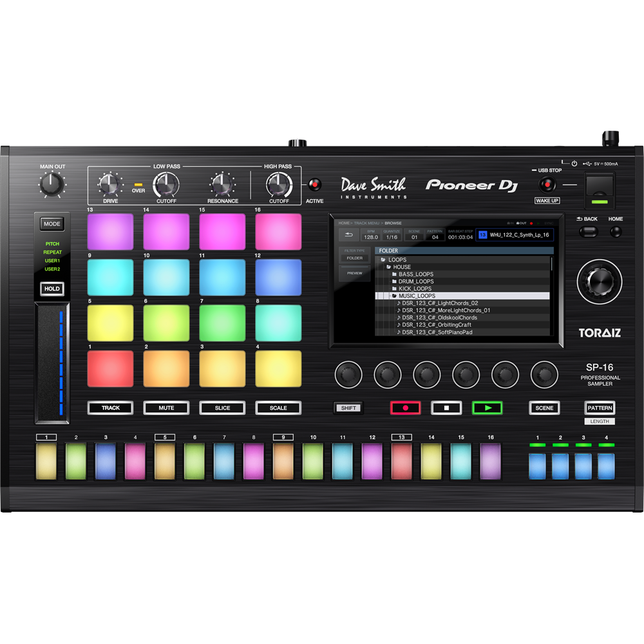This screenshot has height=644, width=644.
Task: Click the HIGH PASS CUTOFF knob
Action: [x=279, y=184]
